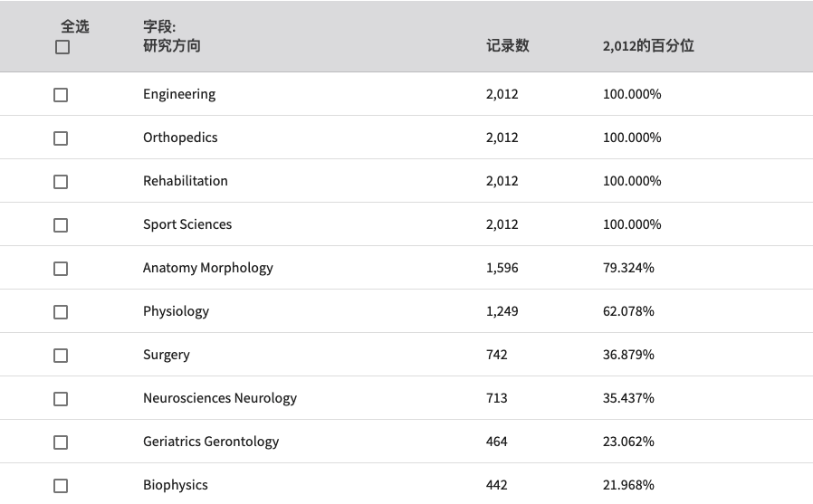This screenshot has width=813, height=504.
Task: Check the Anatomy Morphology checkbox
Action: click(x=61, y=269)
